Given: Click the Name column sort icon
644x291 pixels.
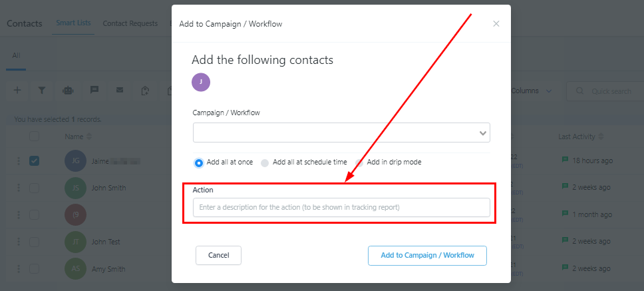Looking at the screenshot, I should (x=89, y=137).
